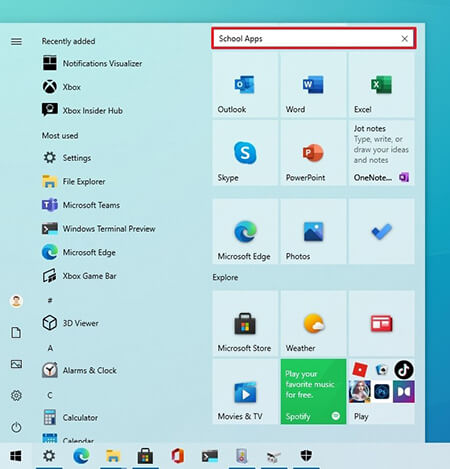Launch Microsoft Teams
Viewport: 450px width, 469px height.
[x=81, y=205]
